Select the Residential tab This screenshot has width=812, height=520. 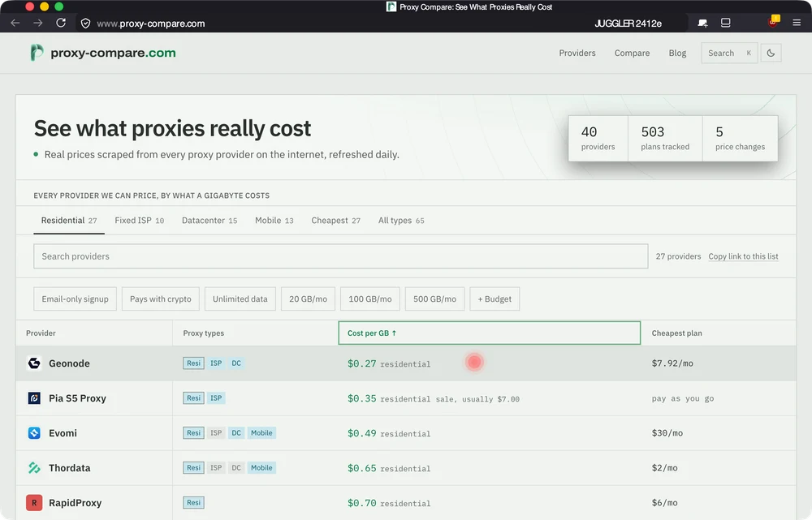(x=69, y=221)
